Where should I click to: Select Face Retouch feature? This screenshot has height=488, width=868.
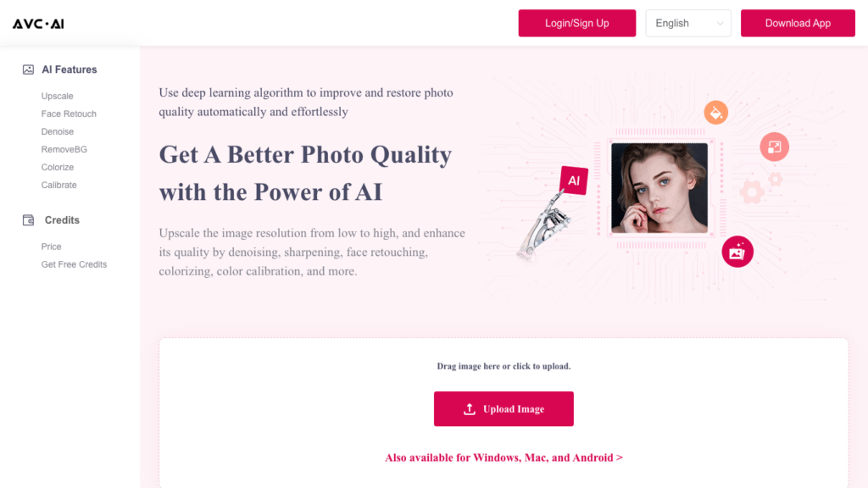(69, 114)
